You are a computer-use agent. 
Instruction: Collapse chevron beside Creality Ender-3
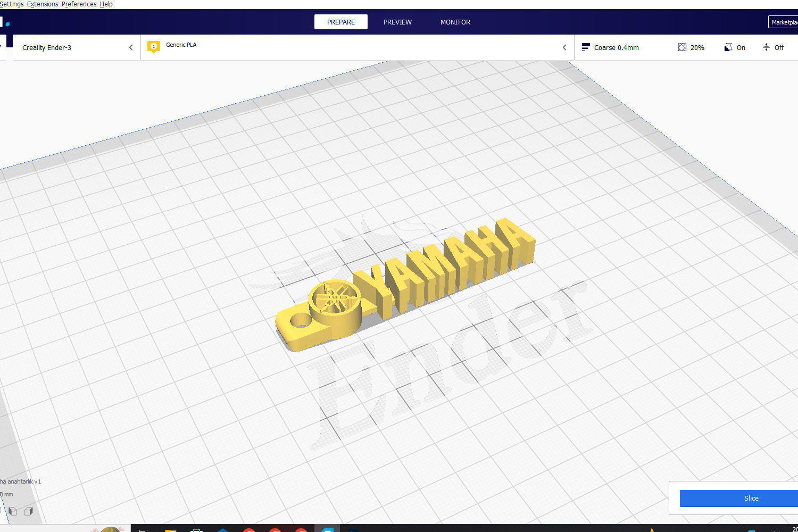131,47
